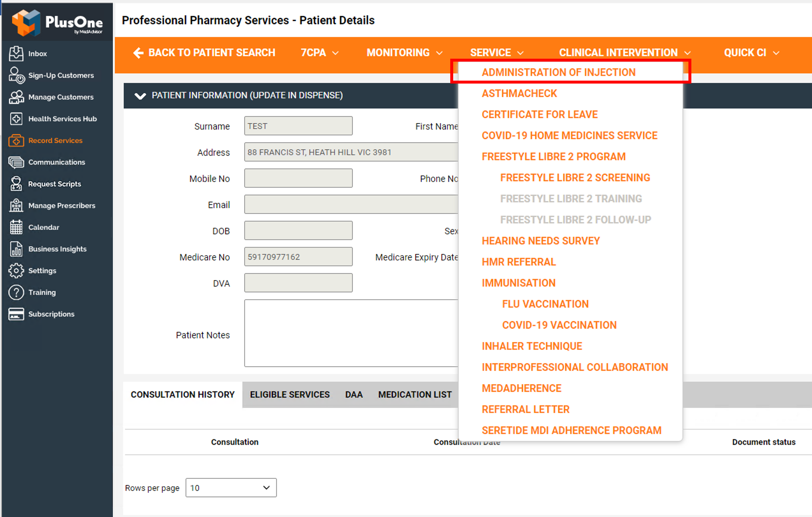
Task: Select Interprofessional Collaboration
Action: (575, 367)
